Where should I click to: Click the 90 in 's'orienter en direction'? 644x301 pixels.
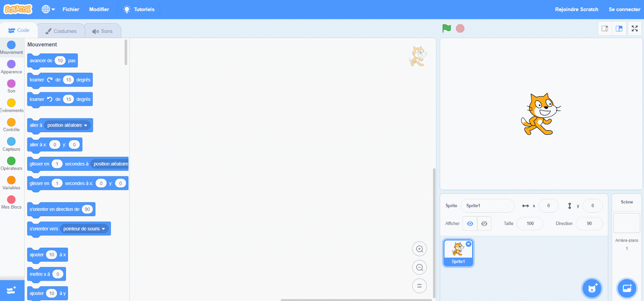[87, 209]
